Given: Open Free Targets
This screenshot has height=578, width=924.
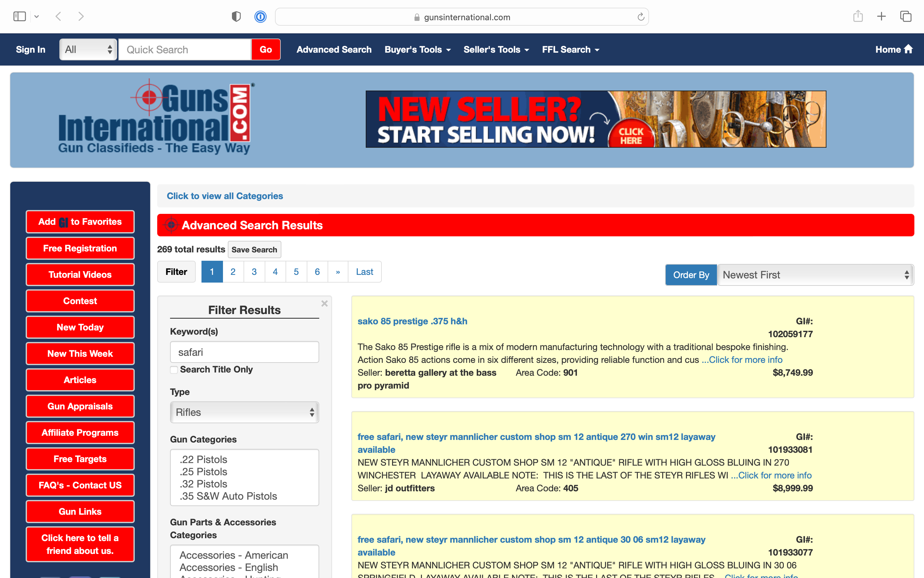Looking at the screenshot, I should 80,459.
